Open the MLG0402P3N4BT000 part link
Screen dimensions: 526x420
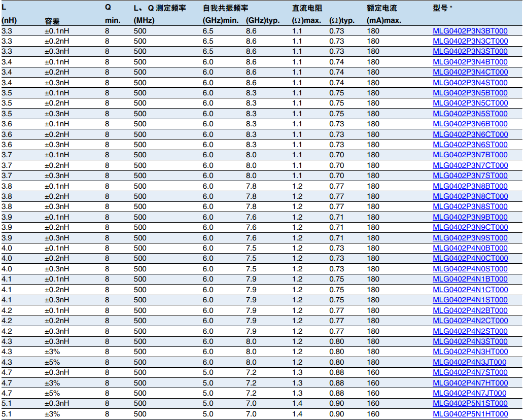[x=470, y=62]
